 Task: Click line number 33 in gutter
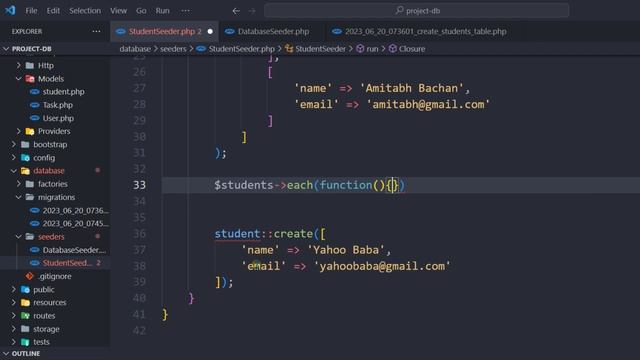point(139,185)
